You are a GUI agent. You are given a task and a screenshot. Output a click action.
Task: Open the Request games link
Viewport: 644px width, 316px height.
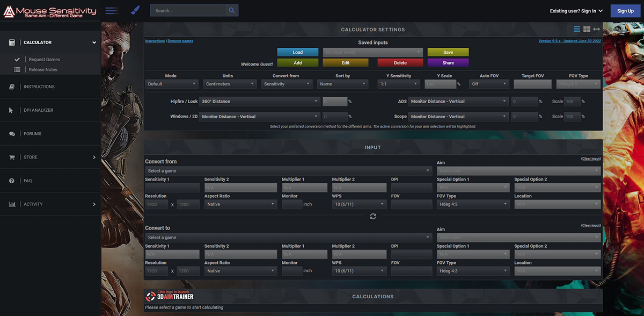point(180,41)
